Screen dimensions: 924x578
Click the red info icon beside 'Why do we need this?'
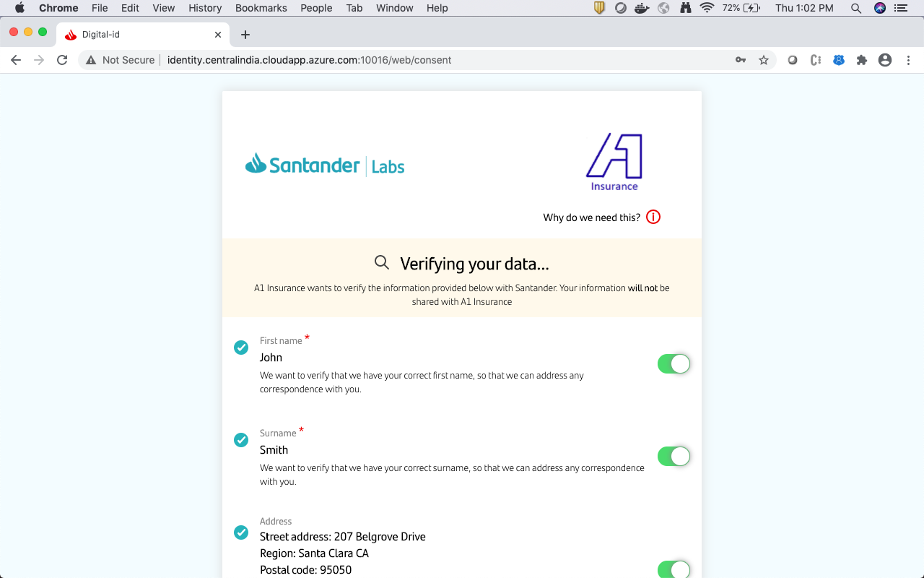coord(653,217)
